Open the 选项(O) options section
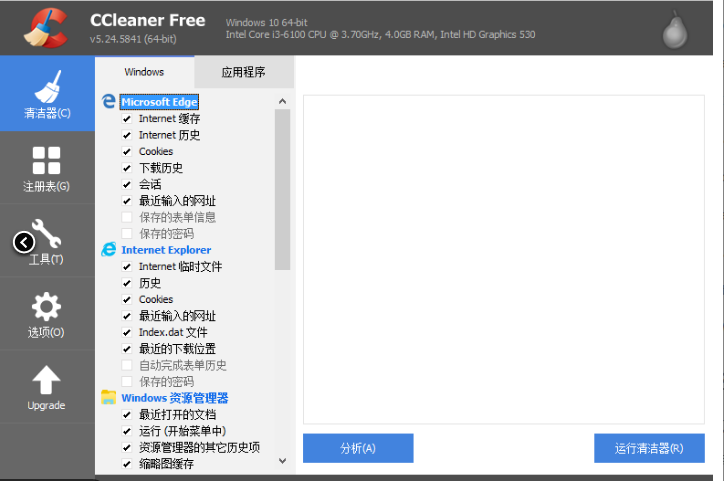The width and height of the screenshot is (724, 481). [47, 314]
